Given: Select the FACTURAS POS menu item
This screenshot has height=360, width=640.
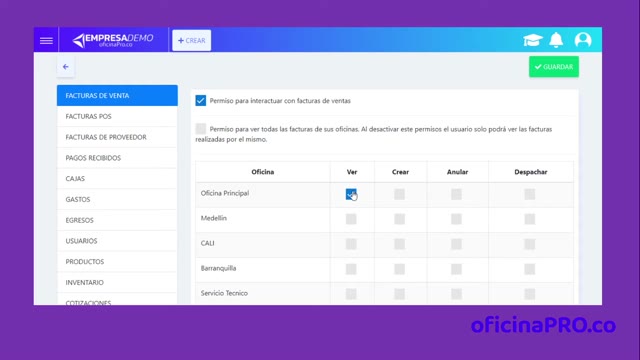Looking at the screenshot, I should click(117, 116).
